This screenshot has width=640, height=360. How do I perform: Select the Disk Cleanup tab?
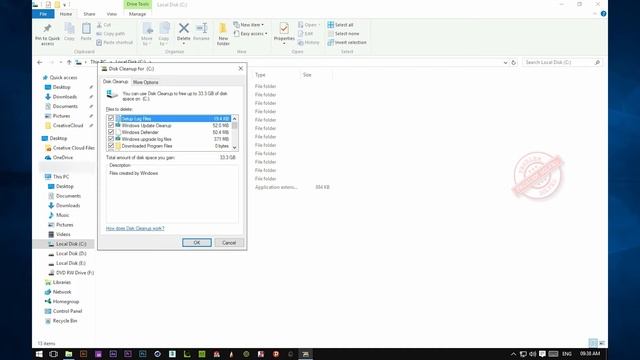116,82
